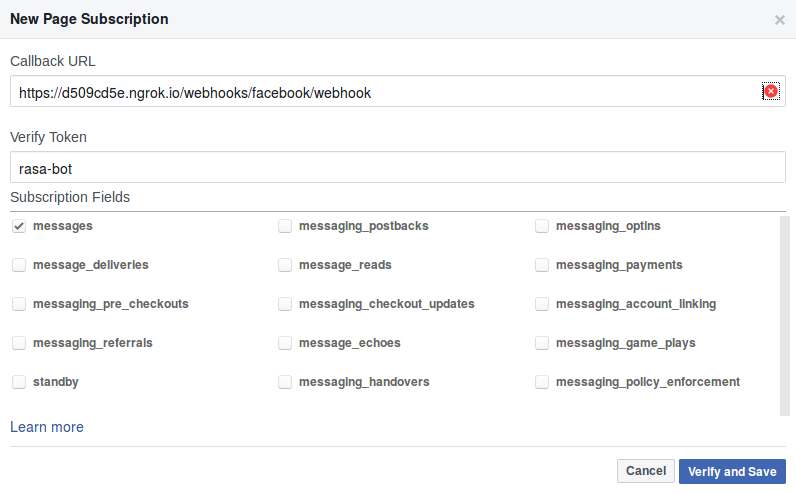Check the message_deliveries field
Screen dimensions: 796x493
tap(19, 266)
